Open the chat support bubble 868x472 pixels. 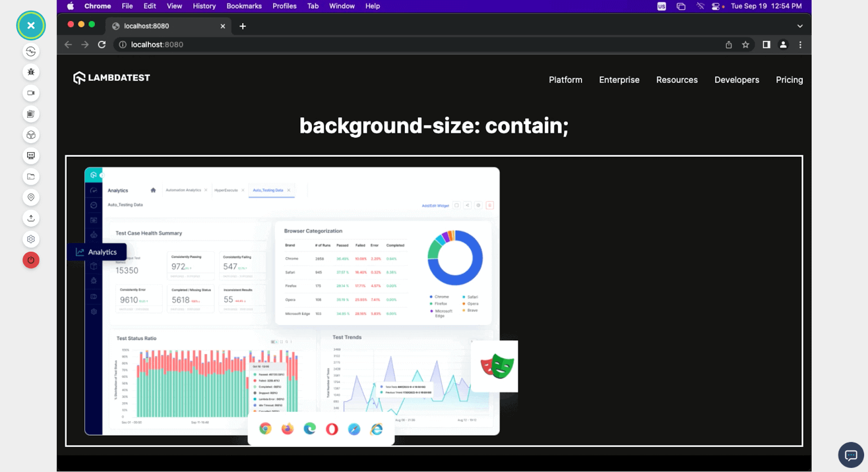pos(851,455)
